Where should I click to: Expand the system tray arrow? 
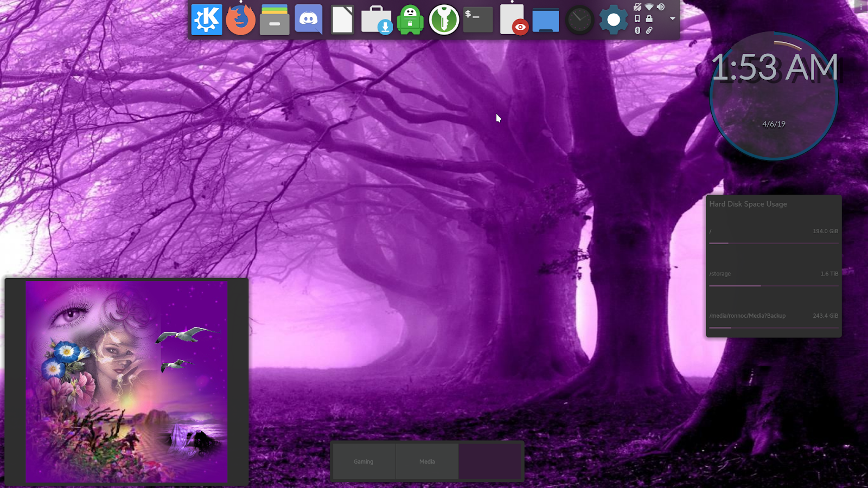(x=673, y=18)
